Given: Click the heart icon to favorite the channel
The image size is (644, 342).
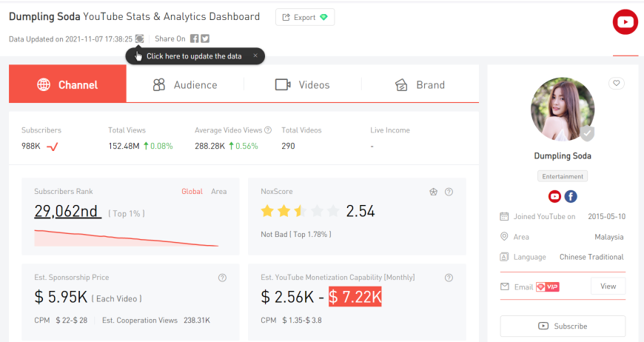Looking at the screenshot, I should (x=616, y=84).
